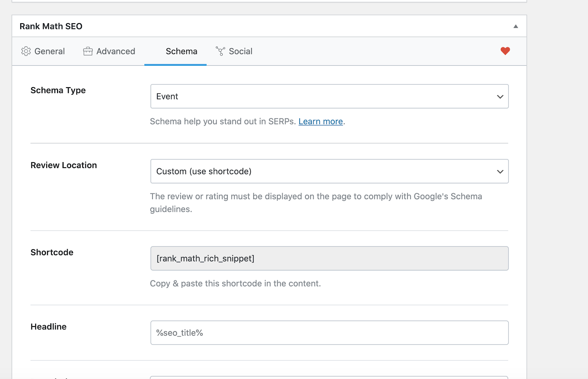Click the Rank Math SEO panel title
This screenshot has height=379, width=588.
pyautogui.click(x=51, y=26)
